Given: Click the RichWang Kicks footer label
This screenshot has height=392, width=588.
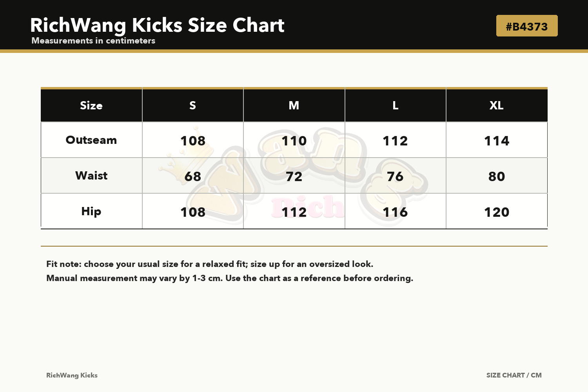Looking at the screenshot, I should (72, 375).
